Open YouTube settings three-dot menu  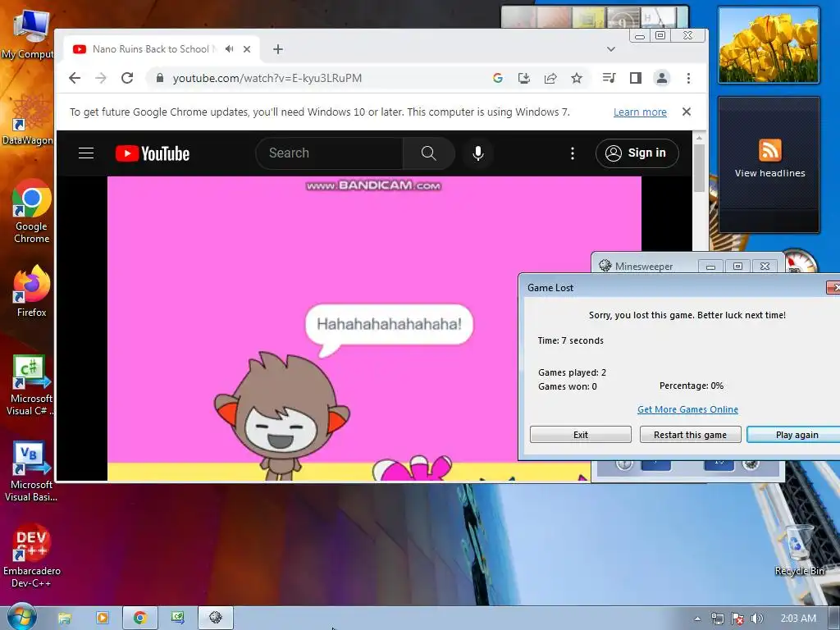pos(572,153)
